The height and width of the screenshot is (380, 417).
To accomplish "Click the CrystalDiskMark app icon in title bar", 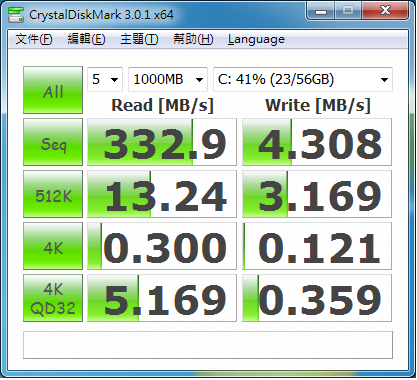I will [x=16, y=14].
